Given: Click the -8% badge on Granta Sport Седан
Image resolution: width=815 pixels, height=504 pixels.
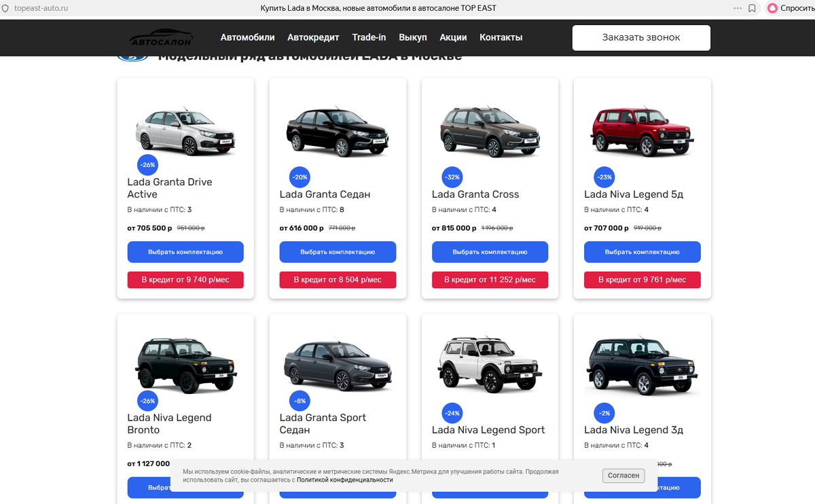Looking at the screenshot, I should coord(300,401).
